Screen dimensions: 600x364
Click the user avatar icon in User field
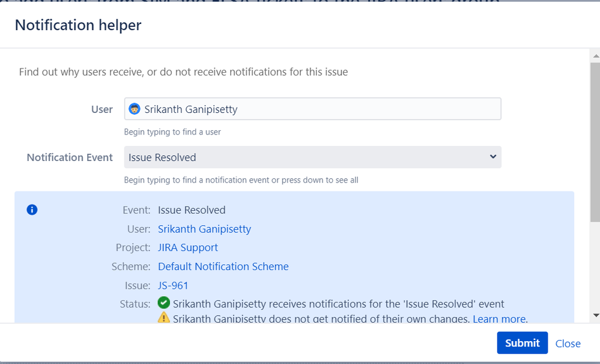(135, 109)
